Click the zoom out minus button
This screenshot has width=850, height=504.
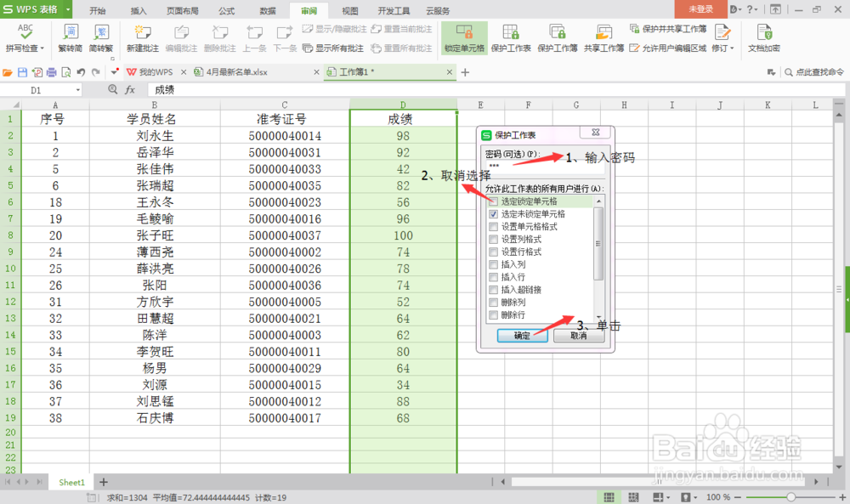pos(739,497)
